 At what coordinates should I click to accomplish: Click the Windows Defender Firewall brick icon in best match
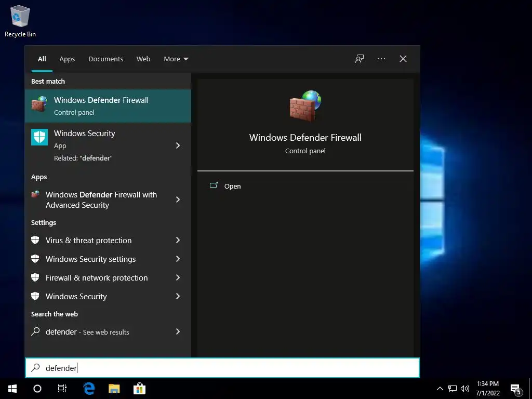pyautogui.click(x=39, y=104)
